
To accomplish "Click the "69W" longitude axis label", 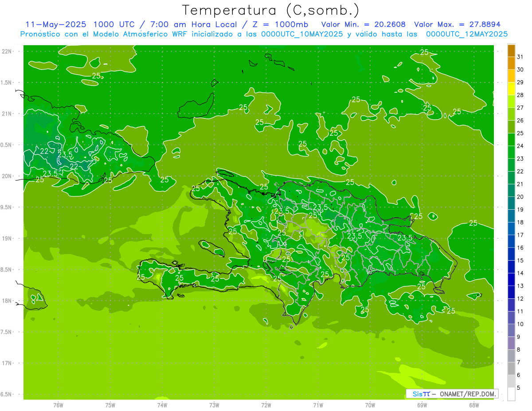I will pos(422,405).
